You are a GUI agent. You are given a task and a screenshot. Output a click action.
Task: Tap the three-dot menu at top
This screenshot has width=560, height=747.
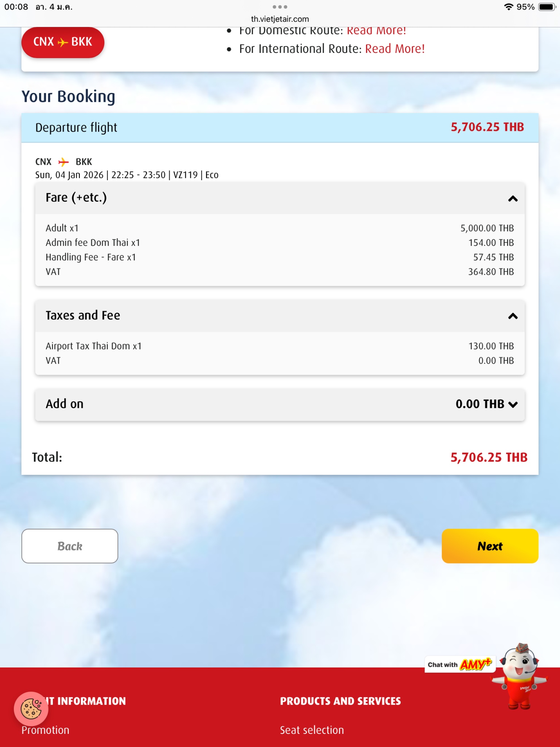tap(280, 7)
